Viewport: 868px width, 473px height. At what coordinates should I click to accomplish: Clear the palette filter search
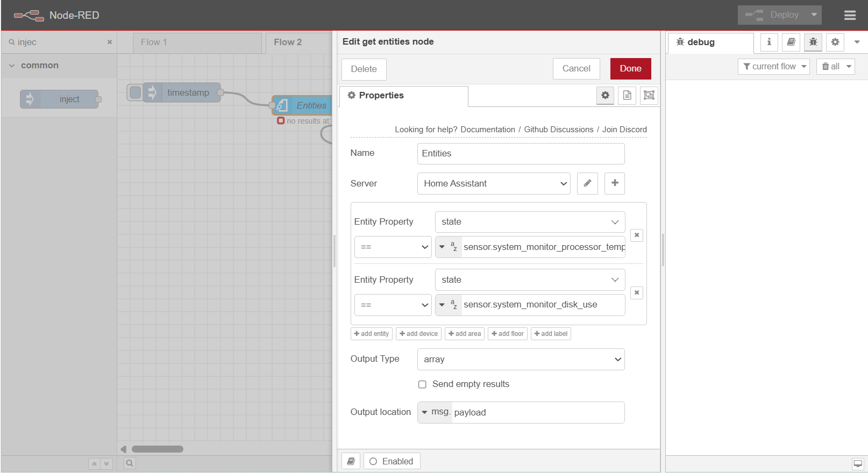coord(110,42)
